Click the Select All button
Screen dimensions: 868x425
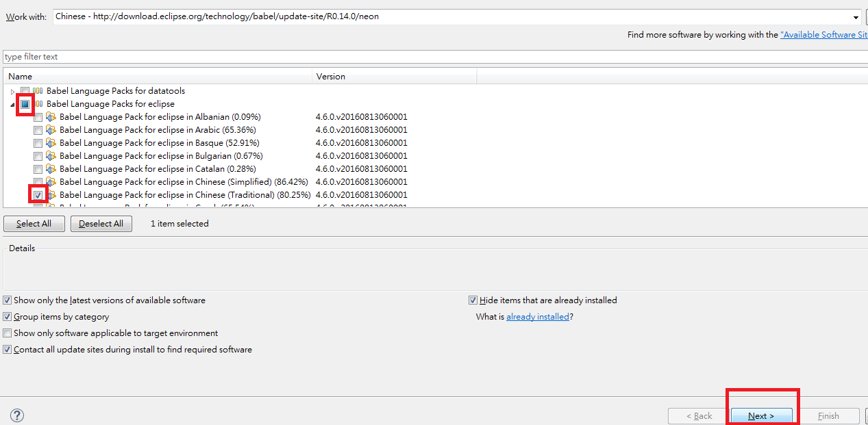coord(34,224)
